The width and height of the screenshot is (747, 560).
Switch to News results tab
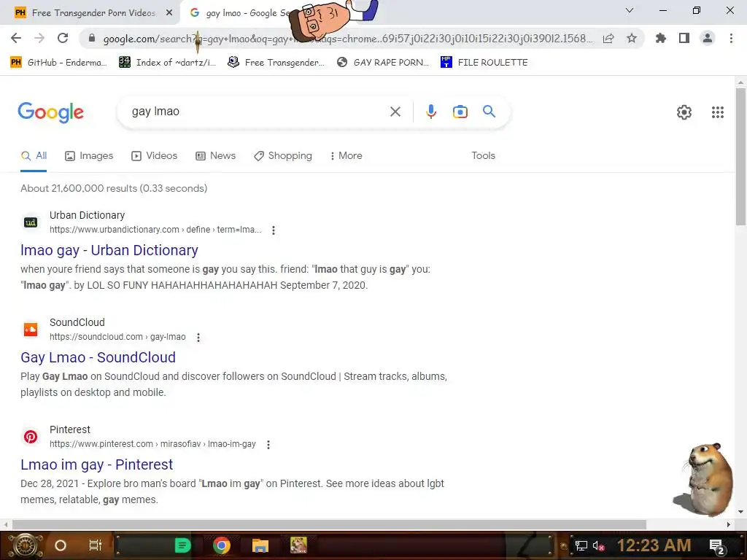(216, 156)
